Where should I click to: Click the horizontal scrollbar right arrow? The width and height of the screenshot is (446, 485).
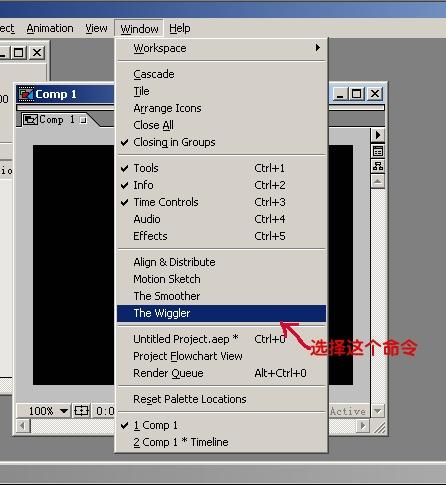point(363,426)
